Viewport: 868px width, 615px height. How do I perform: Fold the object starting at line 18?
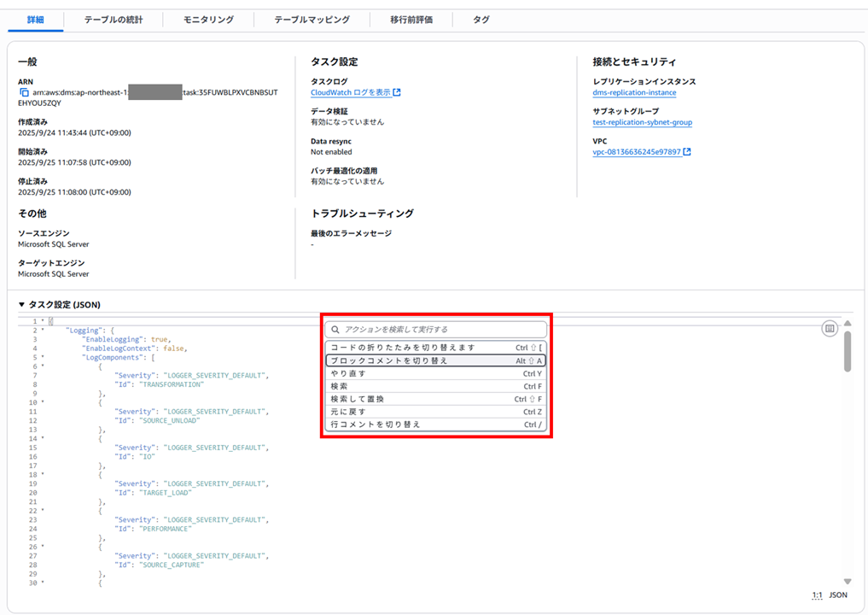coord(43,475)
